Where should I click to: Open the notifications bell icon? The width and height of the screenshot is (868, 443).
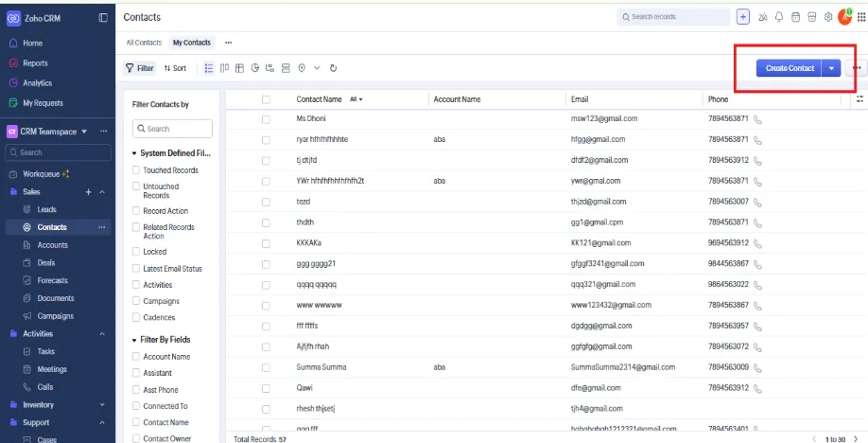(779, 17)
